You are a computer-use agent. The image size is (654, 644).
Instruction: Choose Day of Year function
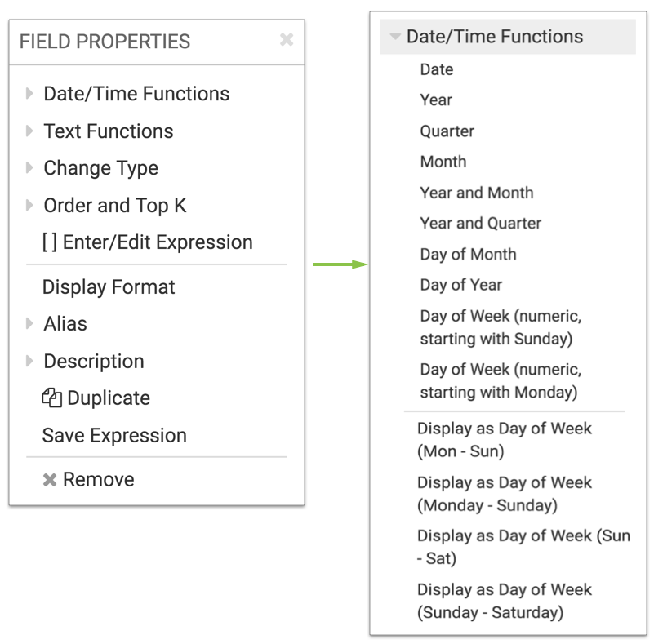[x=460, y=285]
